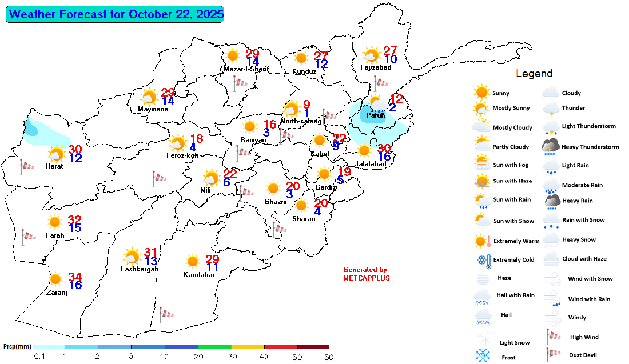The height and width of the screenshot is (364, 629).
Task: Click the Extremely Warm legend icon
Action: (x=483, y=241)
